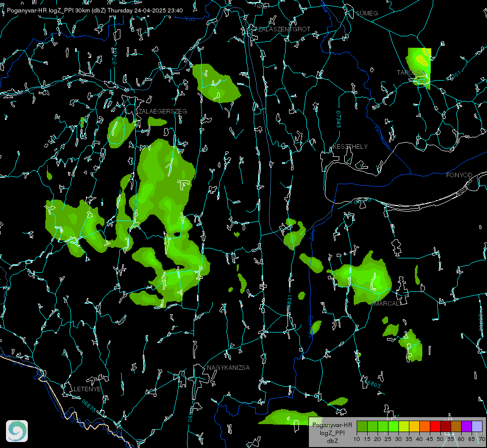Pick the yellow 35–40 dBZ legend swatch
487x448 pixels.
[x=414, y=427]
